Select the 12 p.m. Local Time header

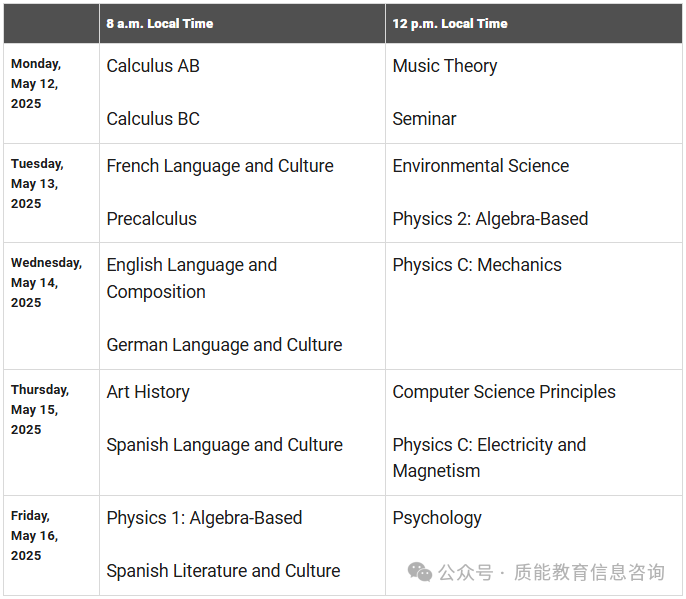point(450,23)
